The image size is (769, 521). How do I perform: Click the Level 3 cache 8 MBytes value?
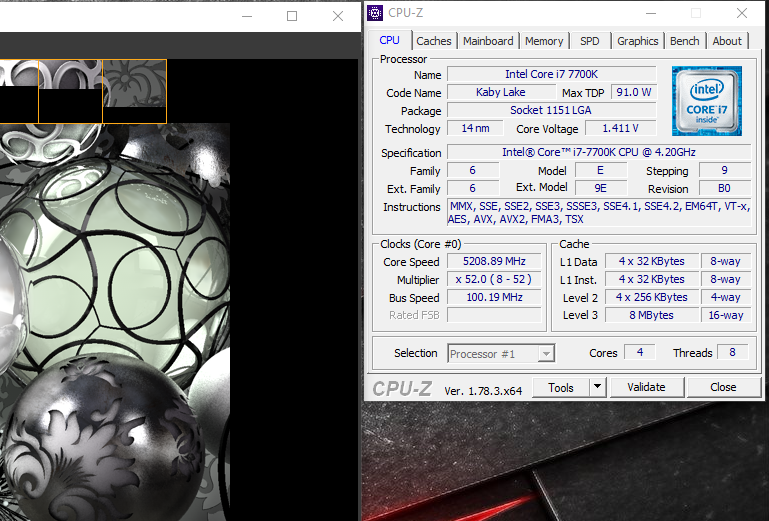652,315
